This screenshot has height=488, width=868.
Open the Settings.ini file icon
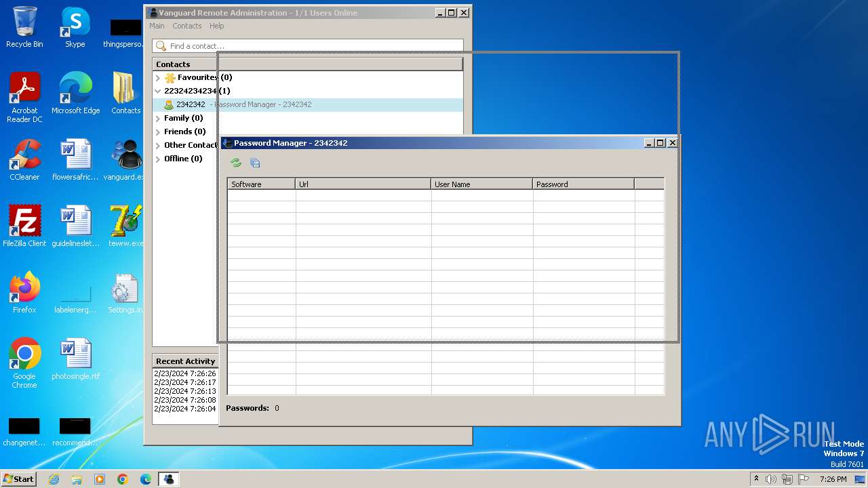(x=125, y=293)
